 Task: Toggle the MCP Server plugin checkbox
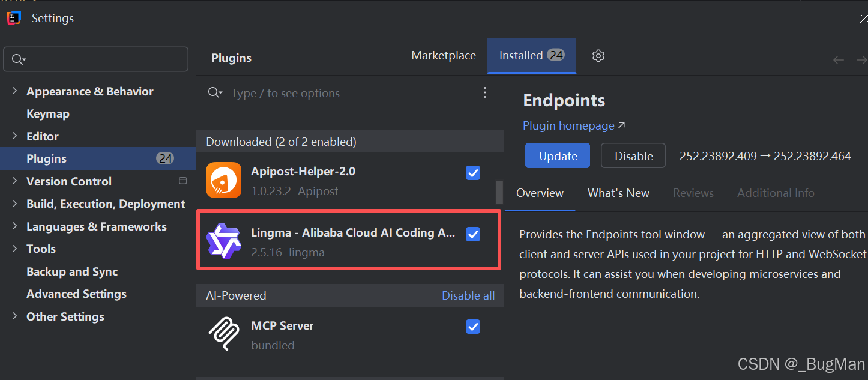[473, 327]
